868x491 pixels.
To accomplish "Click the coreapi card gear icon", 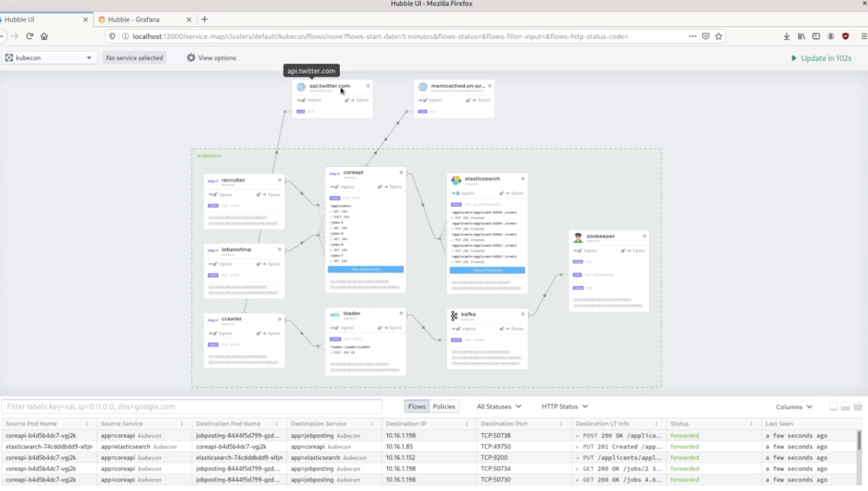I will point(402,172).
